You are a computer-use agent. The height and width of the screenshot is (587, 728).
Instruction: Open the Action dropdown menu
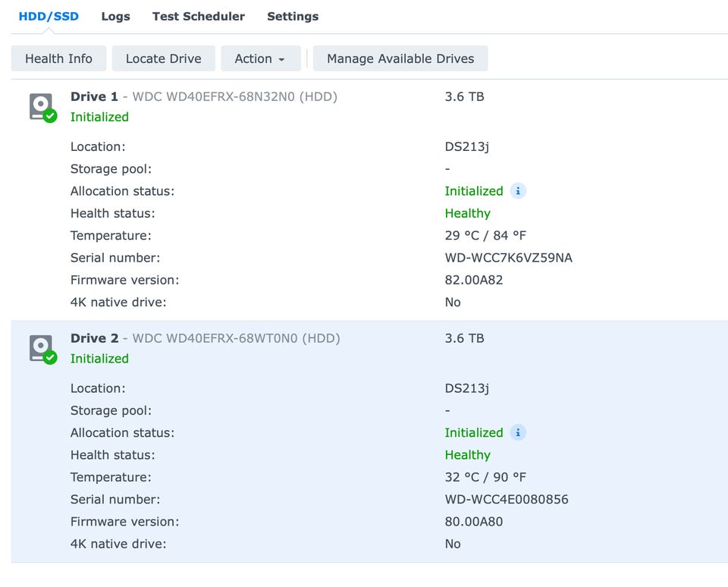pos(260,58)
